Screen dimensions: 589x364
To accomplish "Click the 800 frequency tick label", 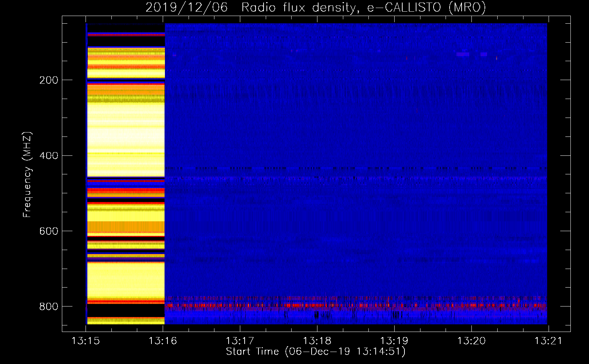I will pyautogui.click(x=48, y=306).
